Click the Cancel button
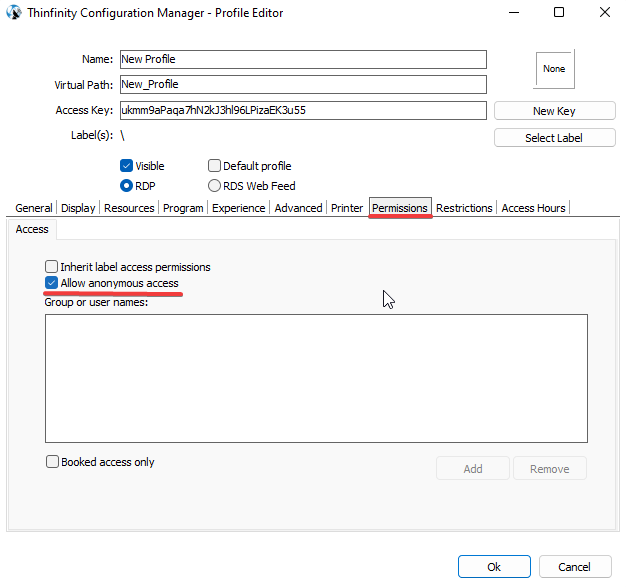The image size is (626, 587). pyautogui.click(x=574, y=567)
